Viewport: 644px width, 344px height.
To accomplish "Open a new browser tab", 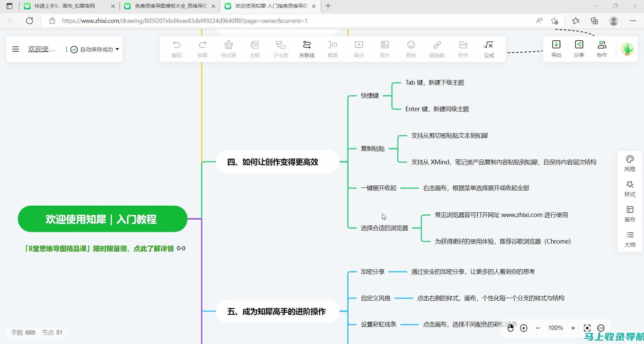I will 328,6.
